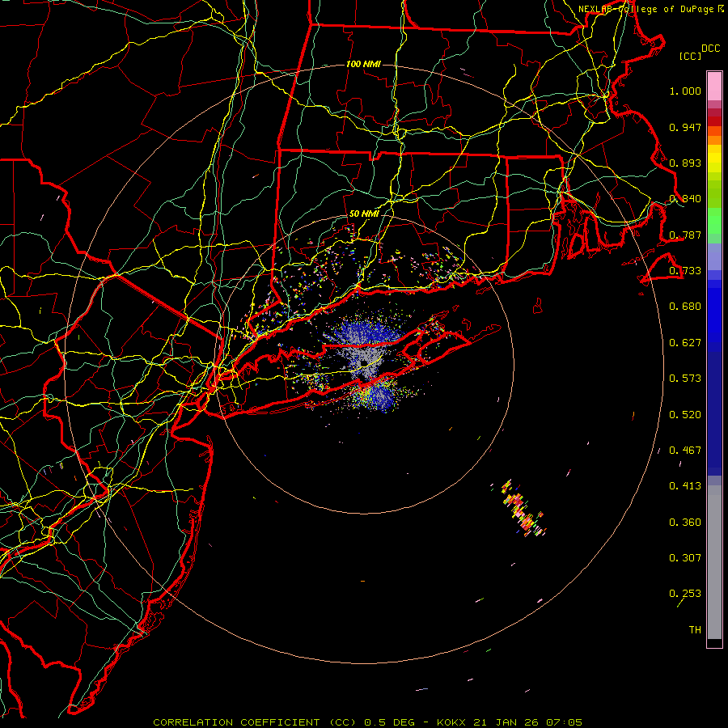Click the 0.893 scale value

tap(685, 163)
